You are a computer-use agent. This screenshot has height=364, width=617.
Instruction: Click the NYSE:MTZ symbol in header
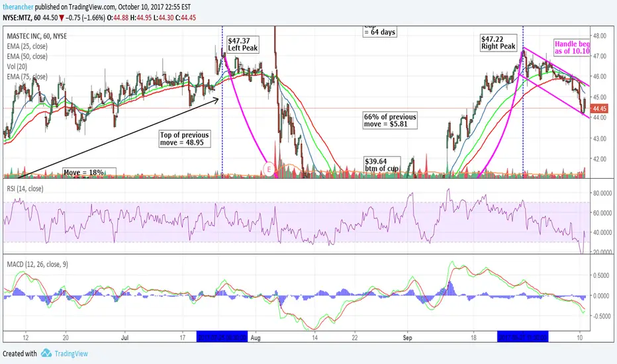tap(17, 18)
